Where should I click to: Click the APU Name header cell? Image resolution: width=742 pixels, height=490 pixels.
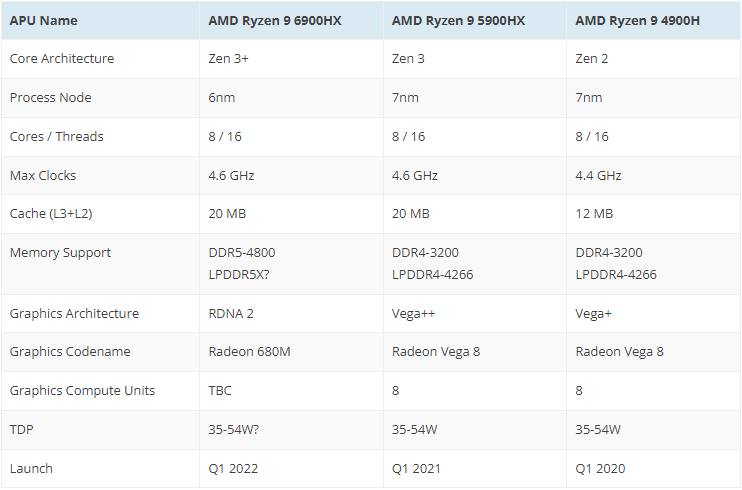pyautogui.click(x=43, y=20)
